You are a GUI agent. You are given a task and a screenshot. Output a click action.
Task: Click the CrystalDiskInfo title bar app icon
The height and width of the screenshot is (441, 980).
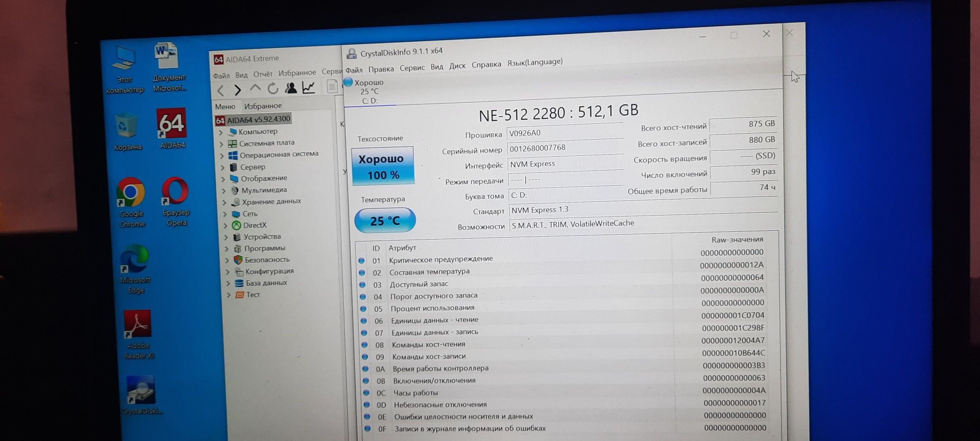pyautogui.click(x=351, y=53)
